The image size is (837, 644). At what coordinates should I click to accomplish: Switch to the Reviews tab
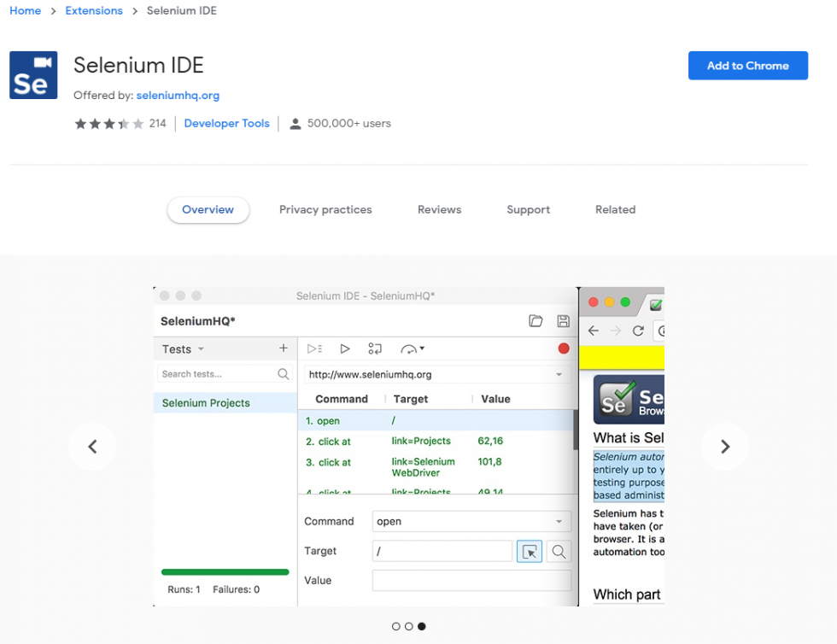439,209
